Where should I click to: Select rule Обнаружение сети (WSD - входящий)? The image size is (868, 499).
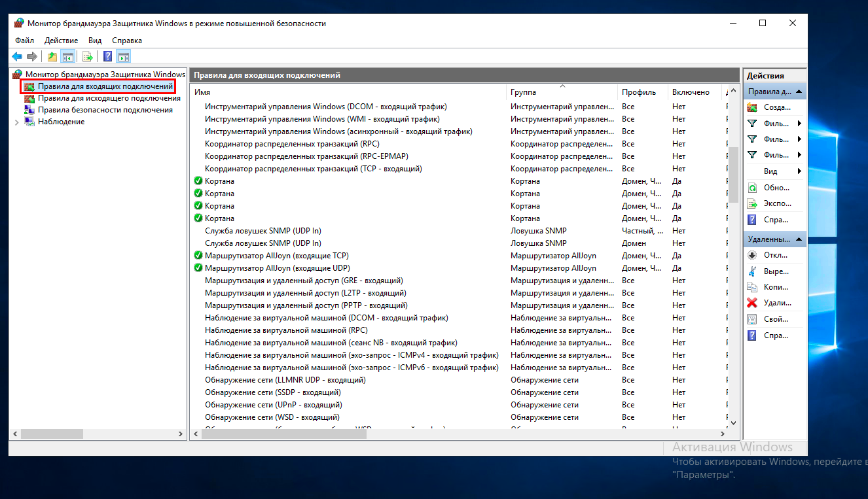tap(272, 417)
